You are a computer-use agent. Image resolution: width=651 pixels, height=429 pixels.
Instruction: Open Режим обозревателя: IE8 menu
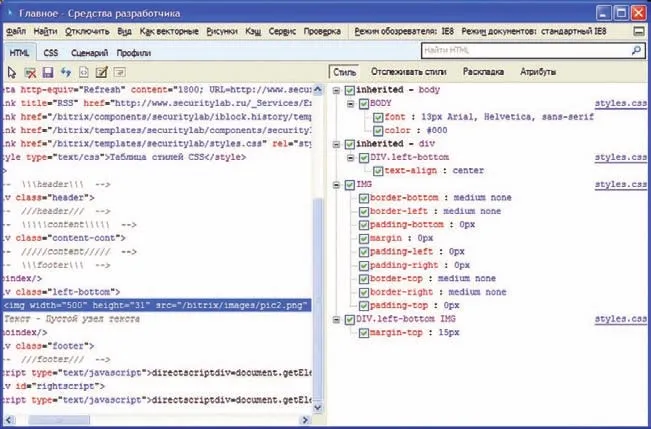click(404, 32)
